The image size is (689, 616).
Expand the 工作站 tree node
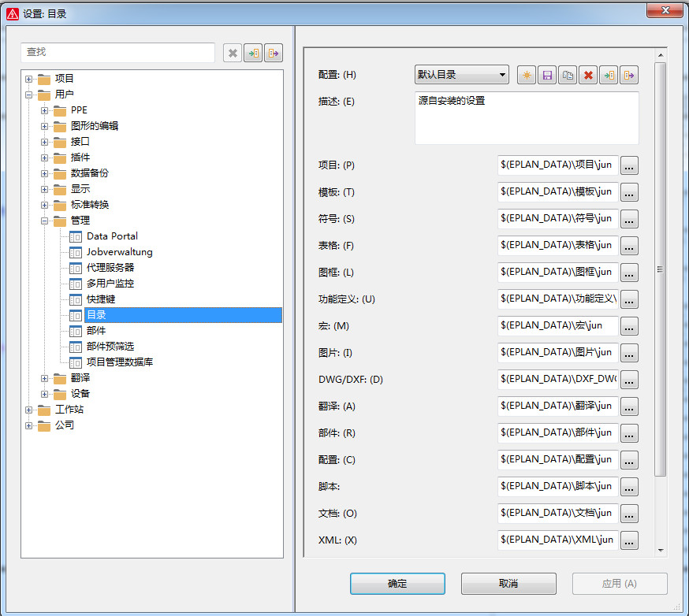[x=29, y=410]
